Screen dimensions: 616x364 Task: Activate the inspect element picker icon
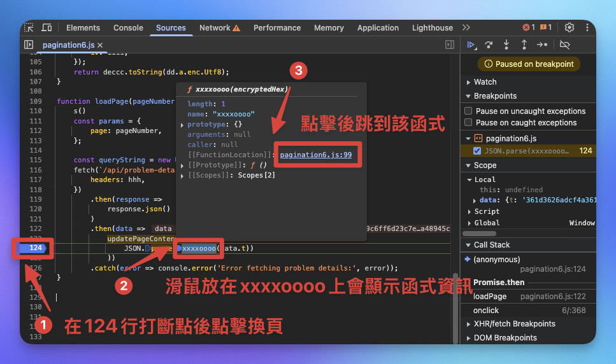29,27
